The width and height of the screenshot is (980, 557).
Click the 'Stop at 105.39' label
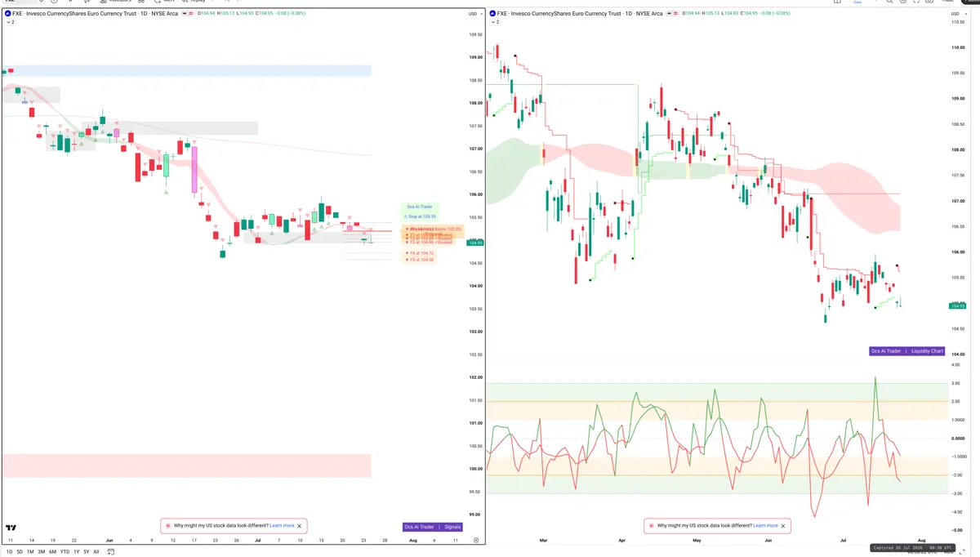coord(420,216)
